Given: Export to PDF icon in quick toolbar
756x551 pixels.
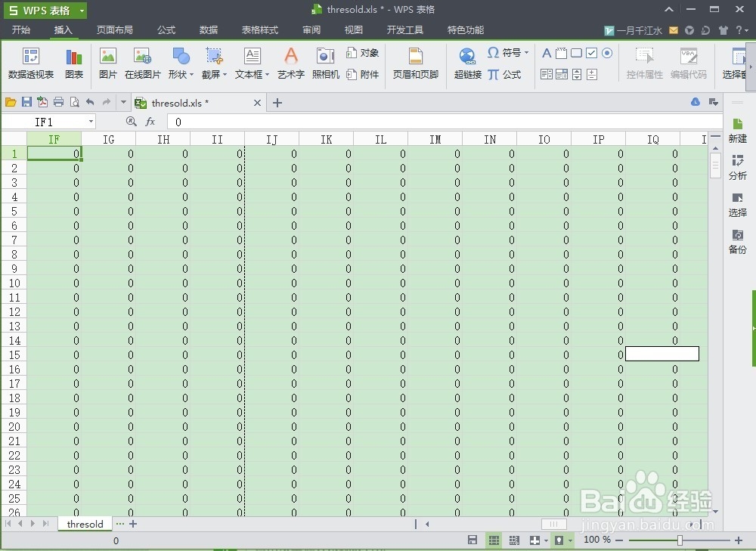Looking at the screenshot, I should (x=42, y=102).
